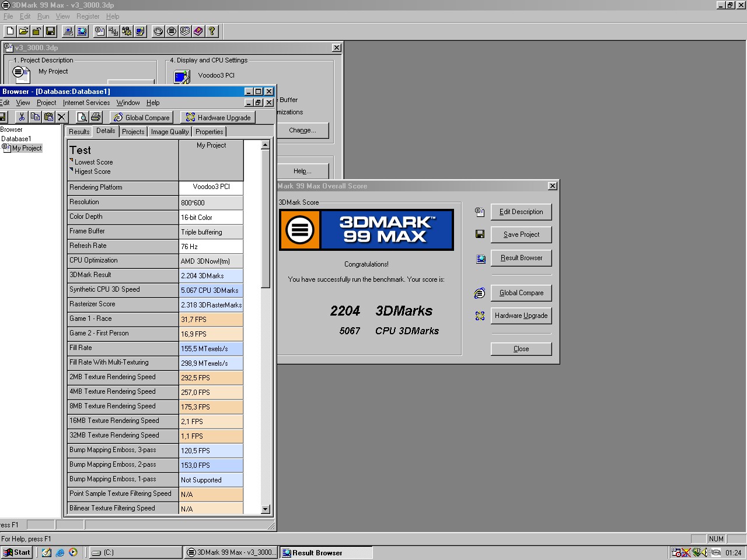Click the volume speaker icon in system tray
This screenshot has width=747, height=560.
tap(706, 552)
